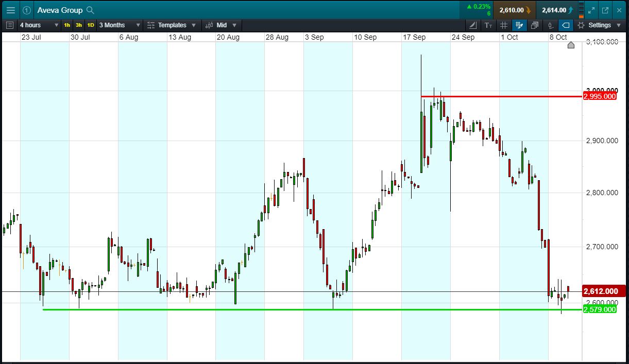Open the 3 Months range dropdown
This screenshot has width=629, height=364.
(120, 25)
